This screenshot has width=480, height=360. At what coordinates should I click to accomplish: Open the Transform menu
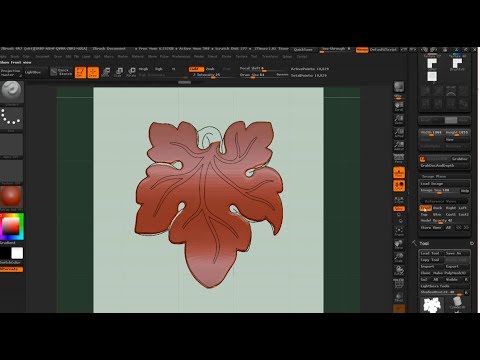(270, 57)
